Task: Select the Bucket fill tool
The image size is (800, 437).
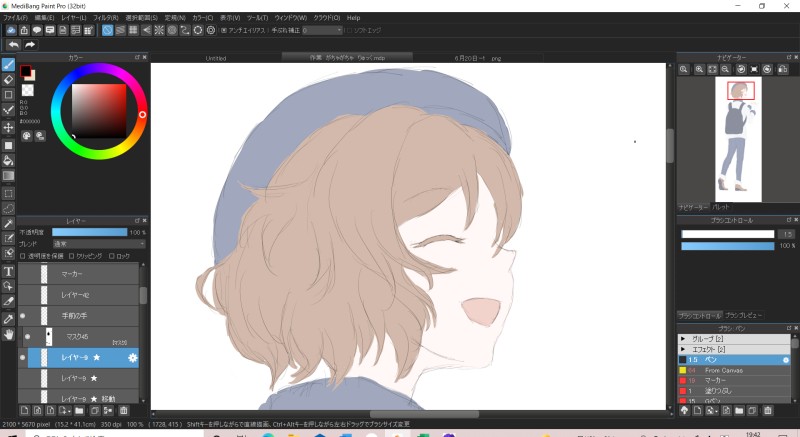Action: pos(8,160)
